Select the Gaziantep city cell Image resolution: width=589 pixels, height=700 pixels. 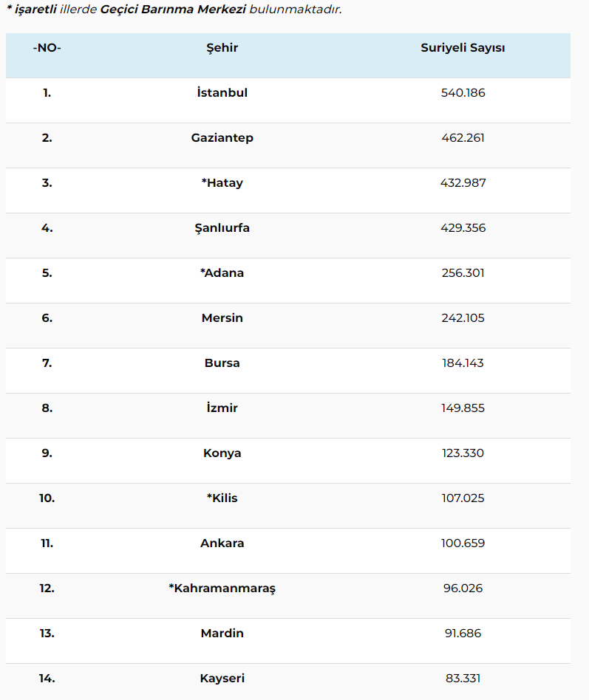pos(222,137)
